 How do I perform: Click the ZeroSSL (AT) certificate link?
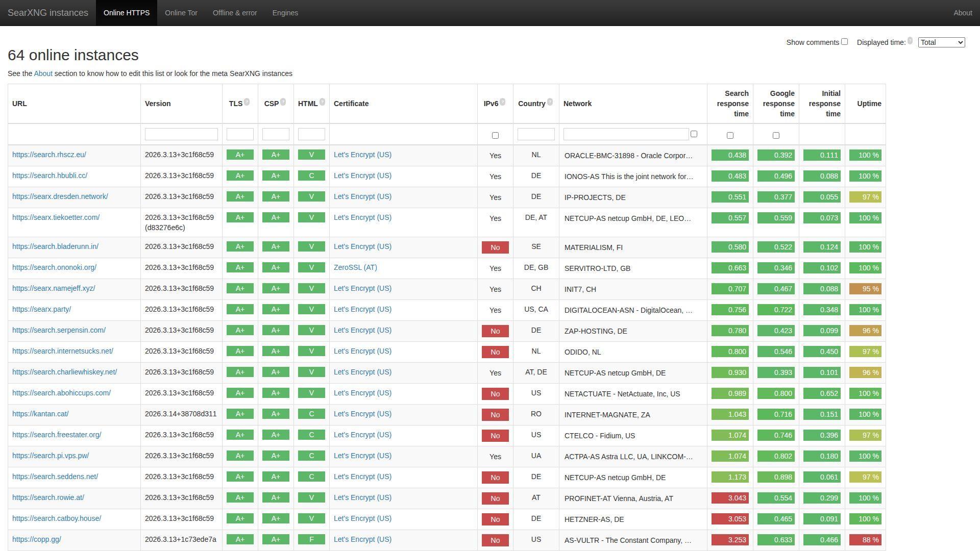pyautogui.click(x=355, y=267)
